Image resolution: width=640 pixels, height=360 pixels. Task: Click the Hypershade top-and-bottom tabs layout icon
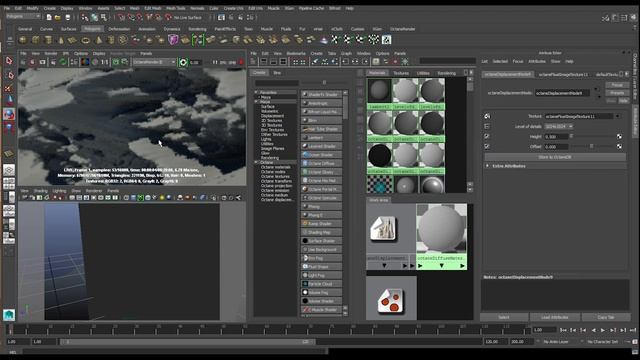(283, 62)
